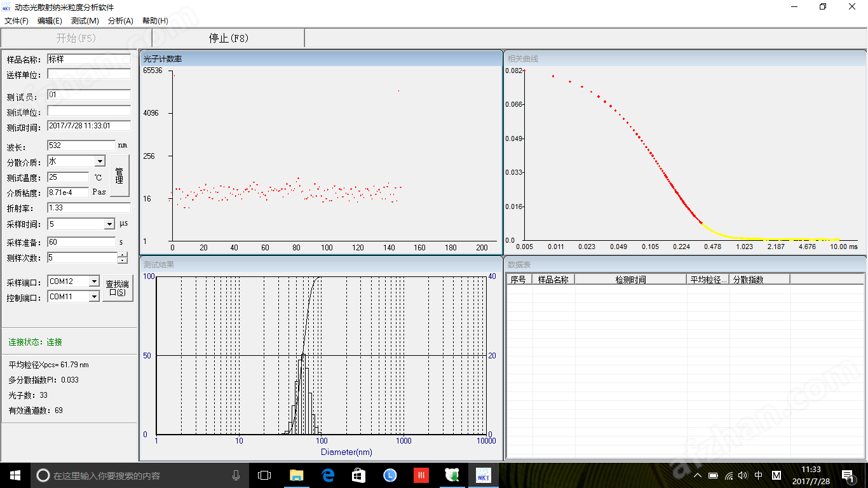
Task: Click the red taskbar app icon
Action: [x=421, y=475]
